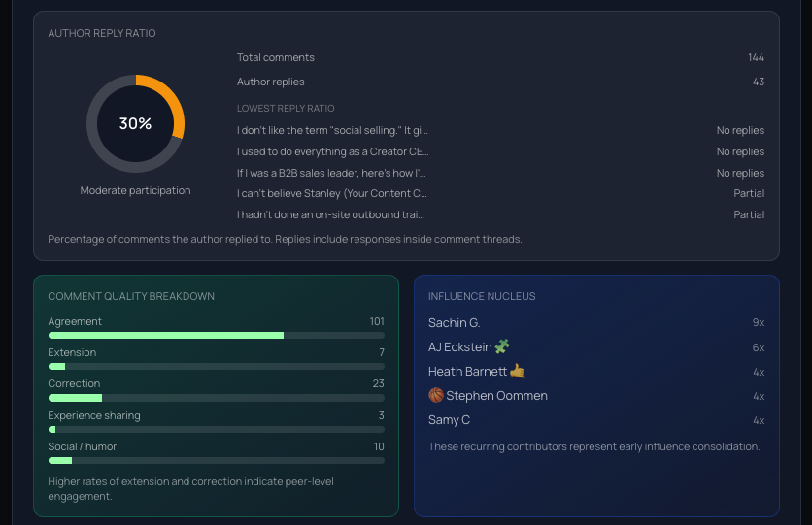Click "No replies" beside the Creator CE post
The width and height of the screenshot is (812, 525).
pos(740,151)
